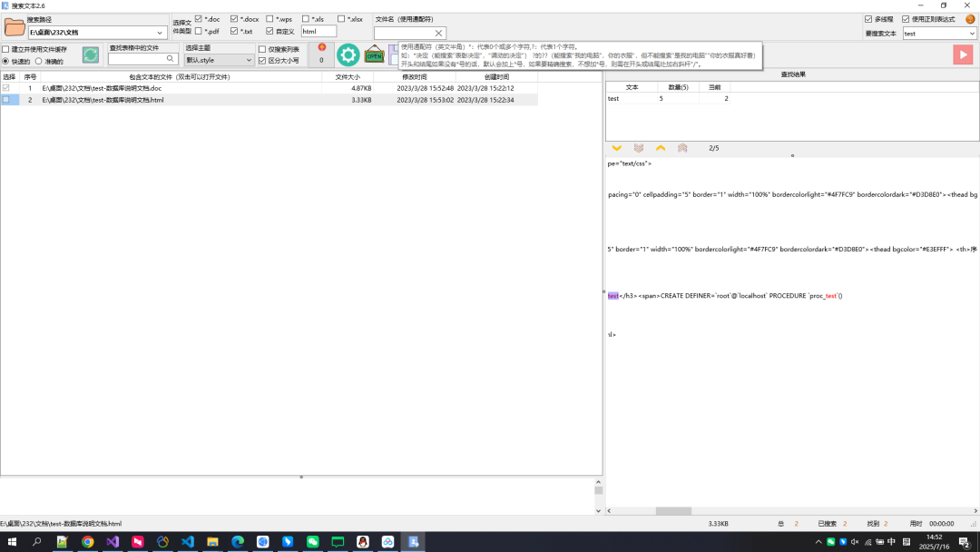Viewport: 980px width, 552px height.
Task: Expand the search path dropdown
Action: click(160, 33)
